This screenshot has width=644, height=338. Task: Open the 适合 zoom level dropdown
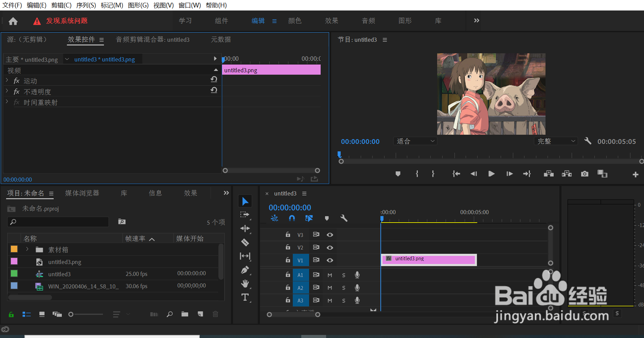tap(415, 141)
